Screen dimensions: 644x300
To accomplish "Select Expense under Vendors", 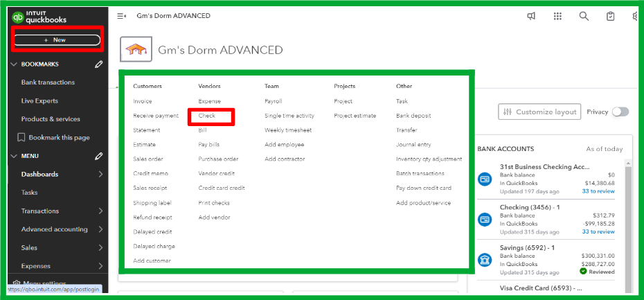I will pyautogui.click(x=209, y=101).
